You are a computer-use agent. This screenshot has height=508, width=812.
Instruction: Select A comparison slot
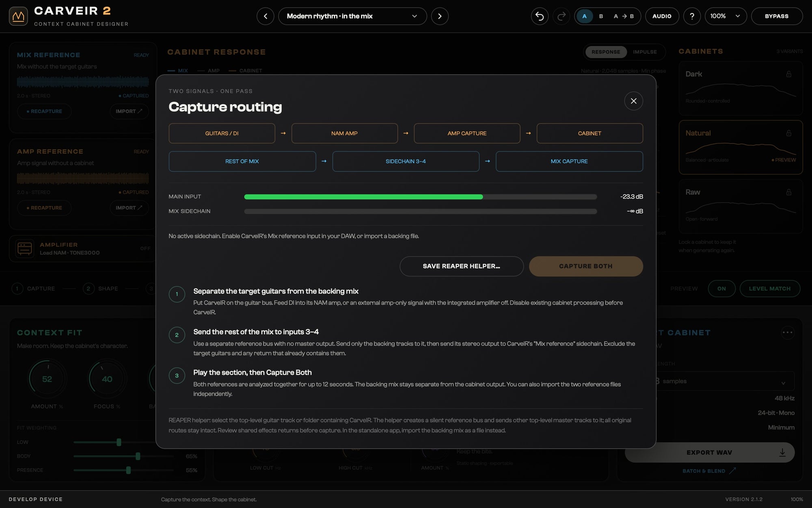coord(584,16)
